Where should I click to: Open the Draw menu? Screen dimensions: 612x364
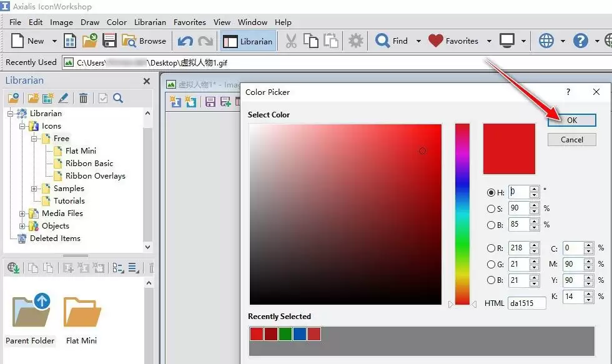90,22
